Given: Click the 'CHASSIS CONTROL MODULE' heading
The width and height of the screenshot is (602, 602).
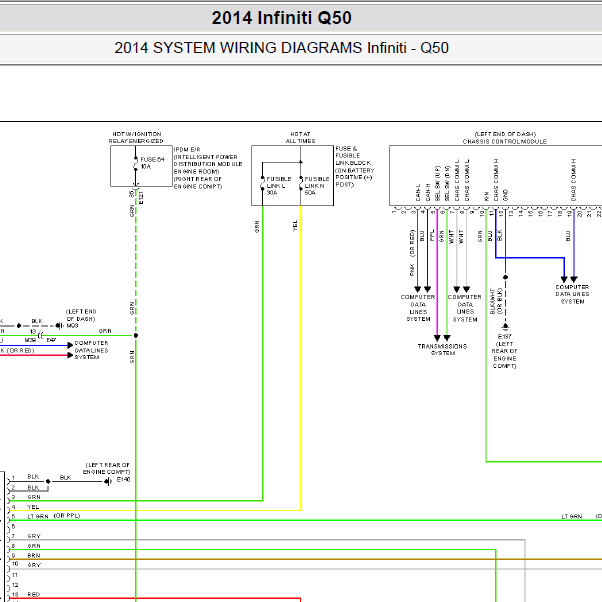Looking at the screenshot, I should click(504, 142).
